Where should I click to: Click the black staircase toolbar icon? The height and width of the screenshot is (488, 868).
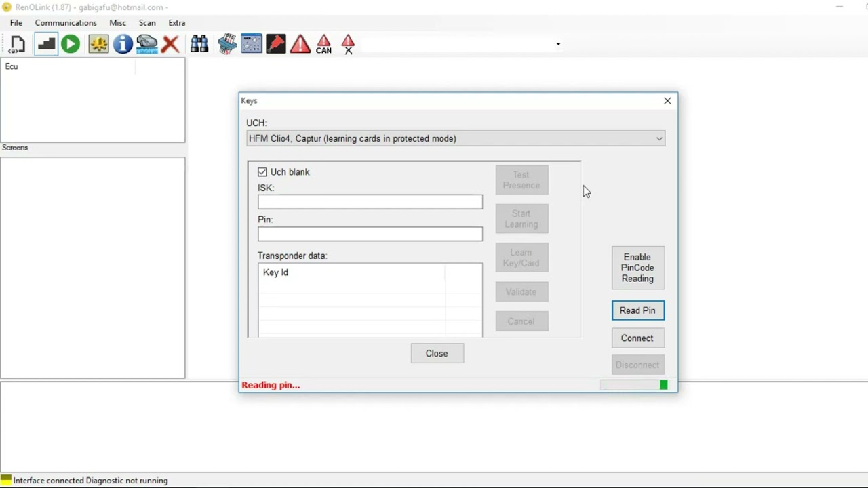(45, 45)
